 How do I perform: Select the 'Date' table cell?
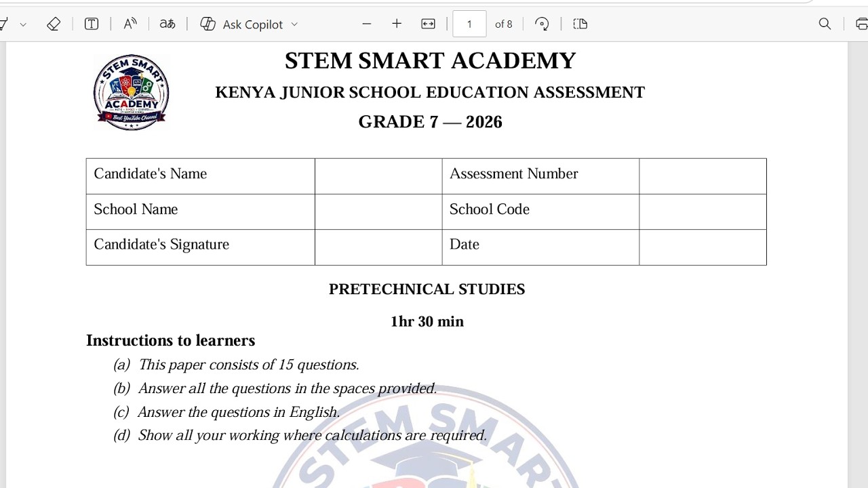pos(540,247)
